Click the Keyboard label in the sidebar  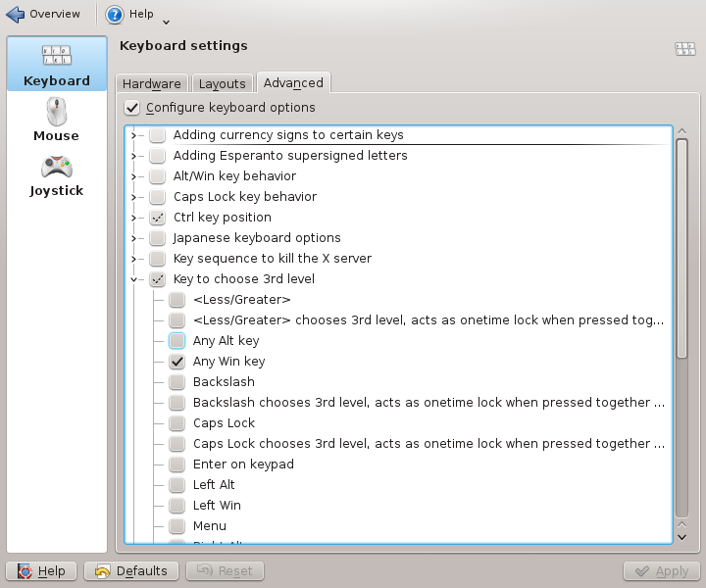[57, 81]
